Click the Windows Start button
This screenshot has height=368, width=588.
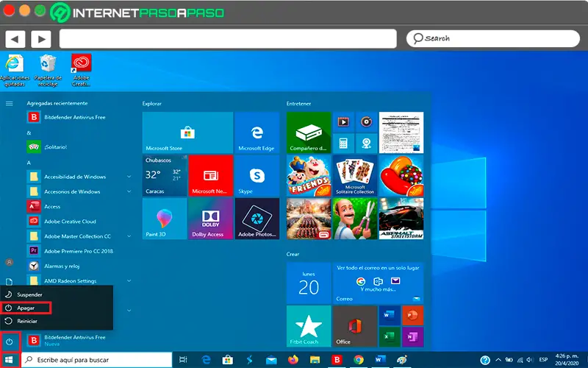pyautogui.click(x=10, y=359)
